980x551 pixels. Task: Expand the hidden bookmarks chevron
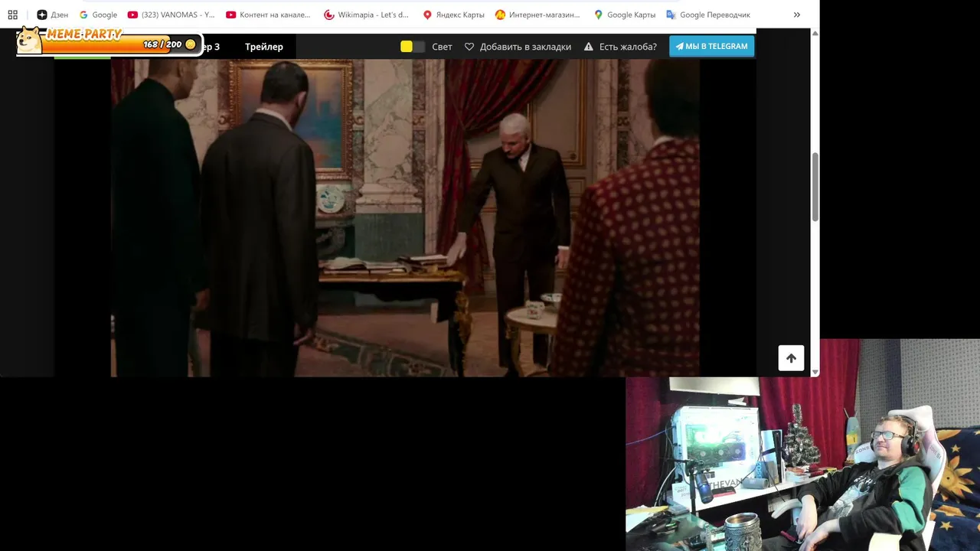pyautogui.click(x=796, y=15)
